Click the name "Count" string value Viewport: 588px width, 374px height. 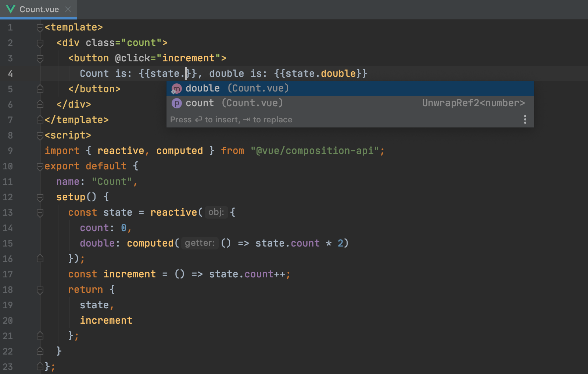tap(112, 182)
